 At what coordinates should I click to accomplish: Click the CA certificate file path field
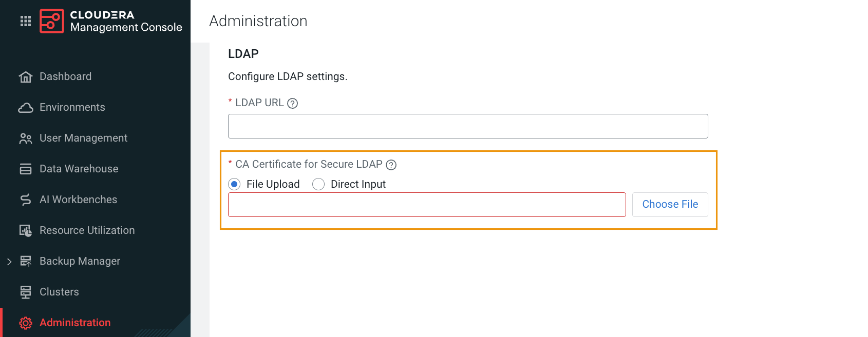point(427,205)
